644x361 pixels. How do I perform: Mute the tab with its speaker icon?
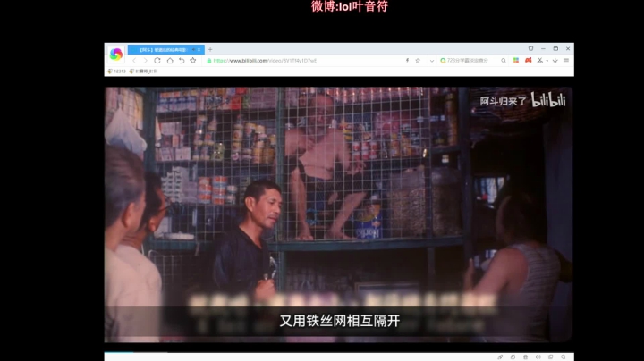[193, 50]
